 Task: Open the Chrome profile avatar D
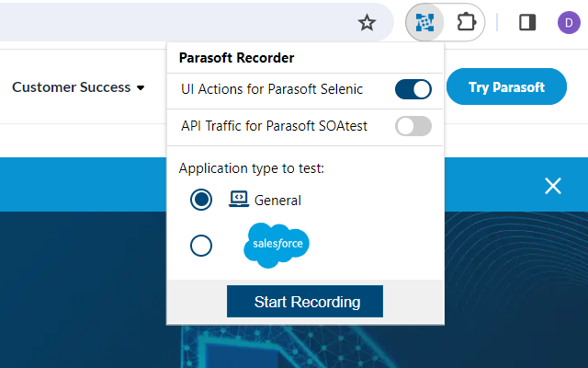coord(569,23)
